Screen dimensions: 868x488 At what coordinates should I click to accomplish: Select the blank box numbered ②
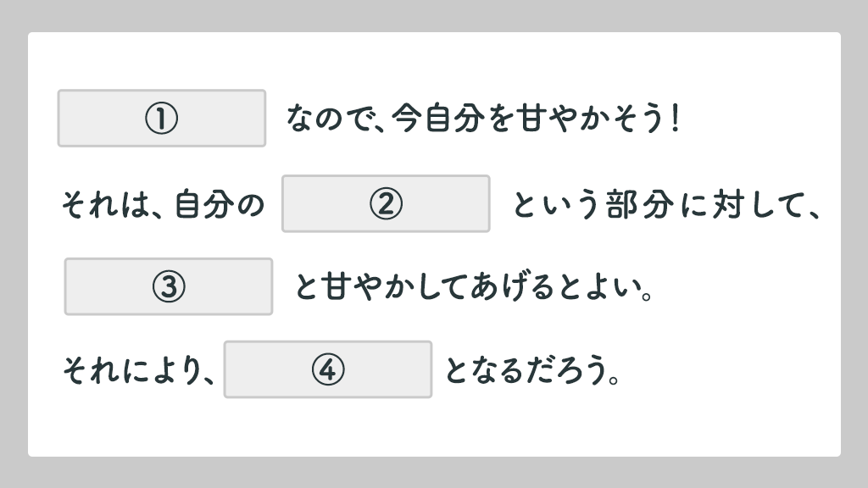tap(386, 203)
